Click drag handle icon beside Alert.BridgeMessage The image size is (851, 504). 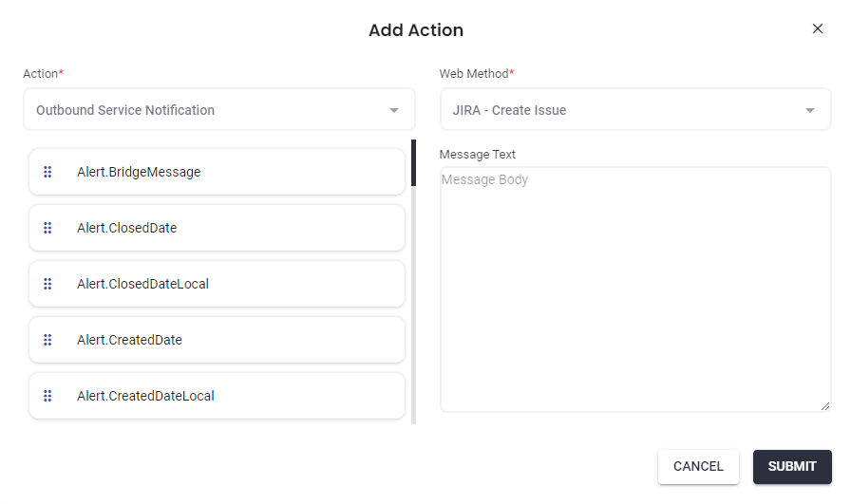(47, 172)
